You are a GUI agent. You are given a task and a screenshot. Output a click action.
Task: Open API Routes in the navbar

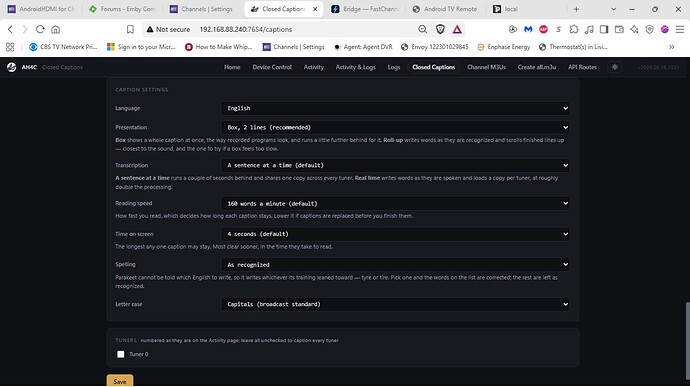click(582, 67)
